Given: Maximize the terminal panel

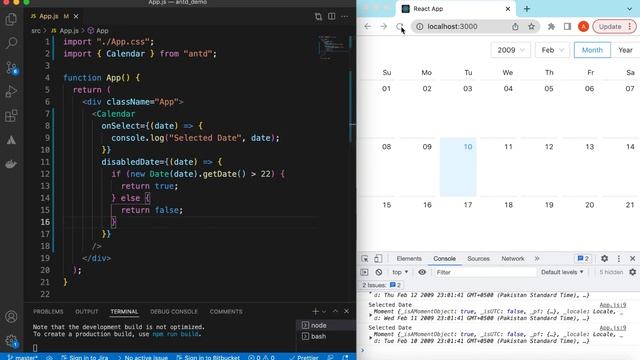Looking at the screenshot, I should (x=336, y=311).
